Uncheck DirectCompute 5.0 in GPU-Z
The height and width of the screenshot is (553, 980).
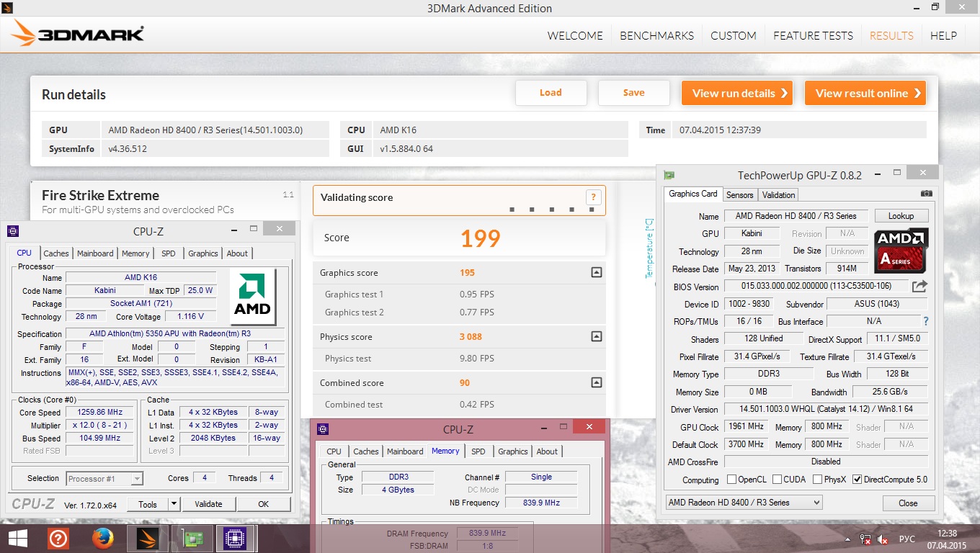tap(857, 480)
